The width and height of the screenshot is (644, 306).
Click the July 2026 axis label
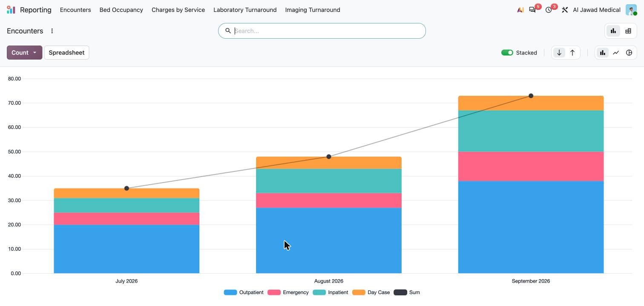tap(126, 281)
